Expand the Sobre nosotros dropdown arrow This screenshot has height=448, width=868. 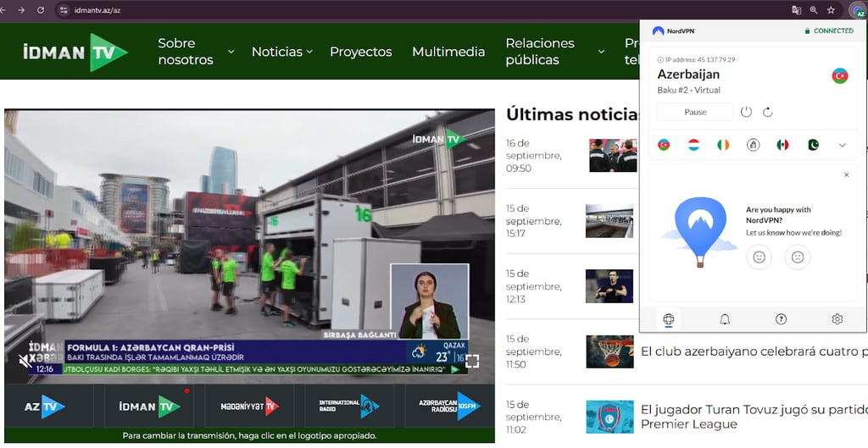coord(231,52)
